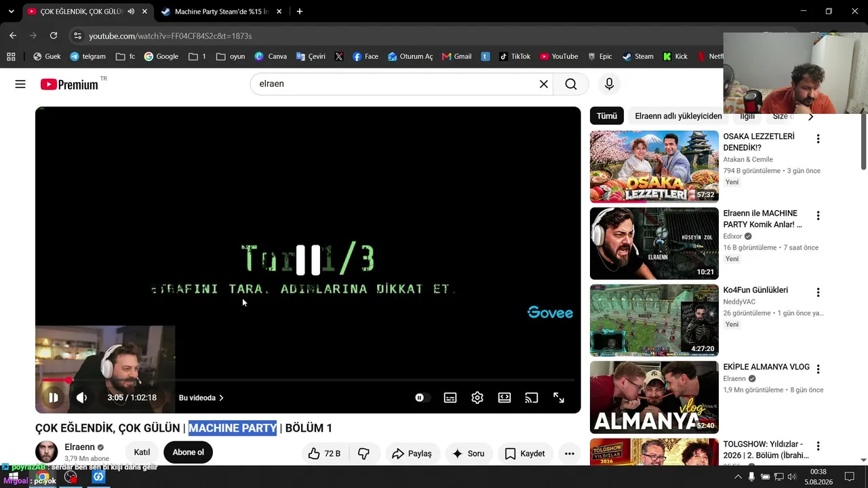The image size is (868, 488).
Task: Reload the page
Action: 54,35
